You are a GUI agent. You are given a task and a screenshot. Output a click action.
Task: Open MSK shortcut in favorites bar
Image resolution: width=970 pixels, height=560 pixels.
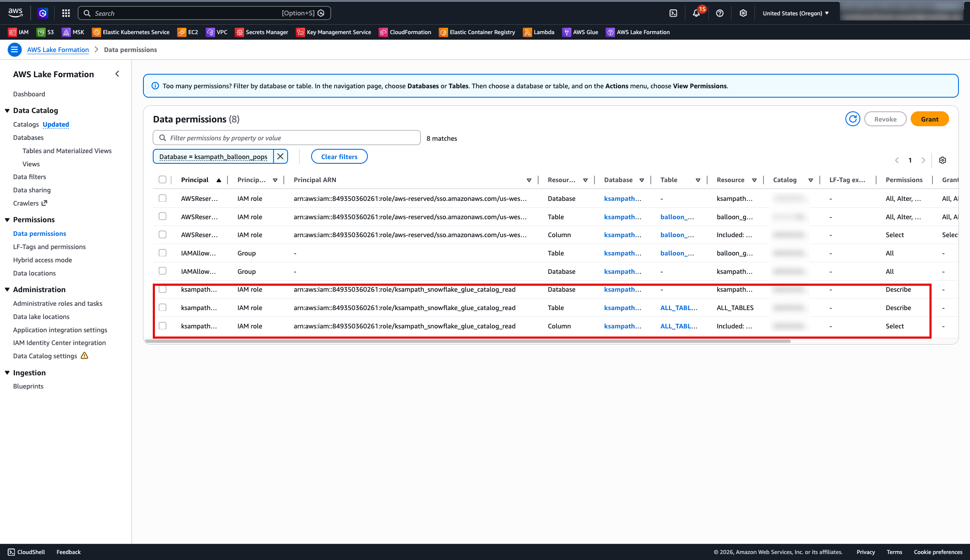73,32
